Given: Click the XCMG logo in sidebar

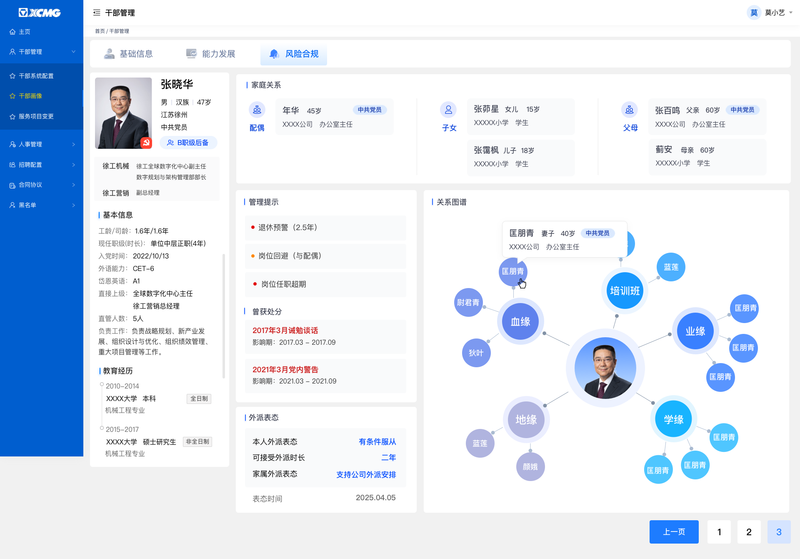Looking at the screenshot, I should [x=39, y=13].
